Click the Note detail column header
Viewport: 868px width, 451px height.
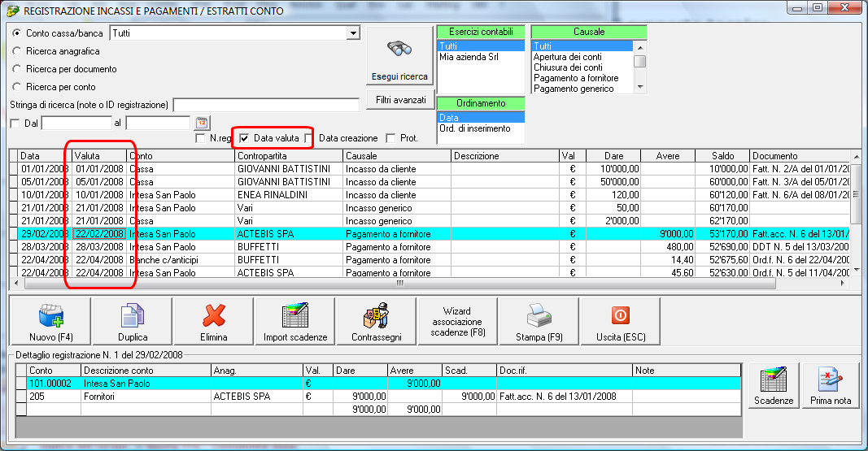click(x=687, y=371)
